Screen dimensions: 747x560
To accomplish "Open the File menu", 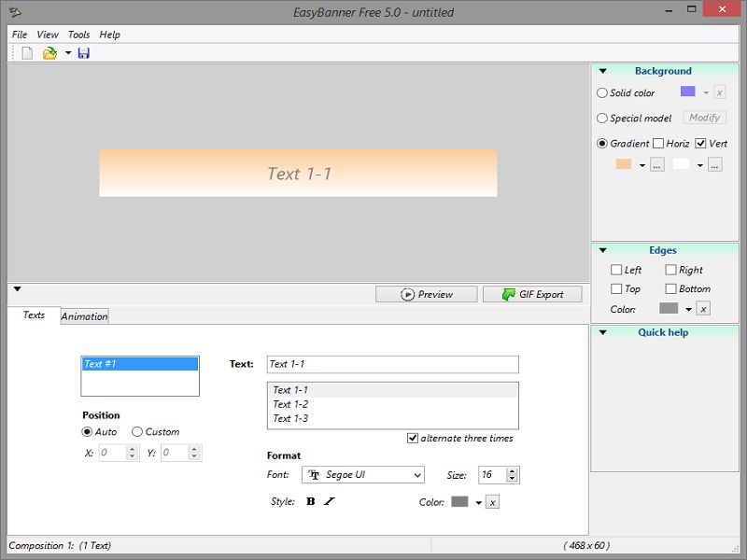I will click(20, 35).
